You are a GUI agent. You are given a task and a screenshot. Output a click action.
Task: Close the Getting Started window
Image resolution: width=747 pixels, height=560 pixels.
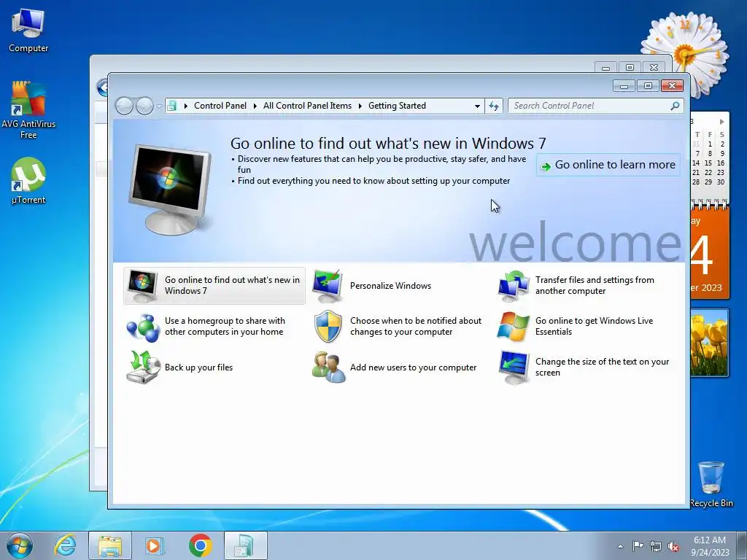point(672,86)
